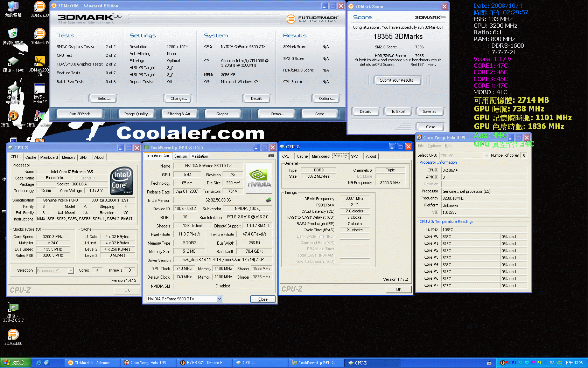Open the 3DMark06 desktop shortcut
The width and height of the screenshot is (588, 368).
click(13, 337)
